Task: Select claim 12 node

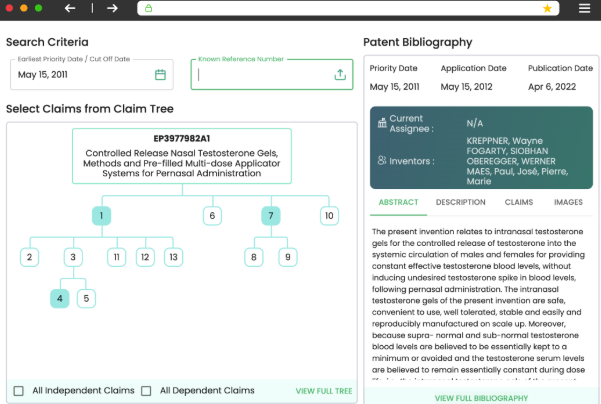Action: tap(145, 257)
